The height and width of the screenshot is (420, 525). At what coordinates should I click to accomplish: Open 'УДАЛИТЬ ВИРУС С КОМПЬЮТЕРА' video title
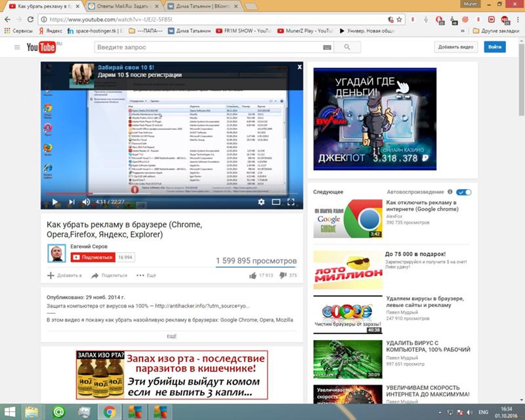pyautogui.click(x=429, y=346)
